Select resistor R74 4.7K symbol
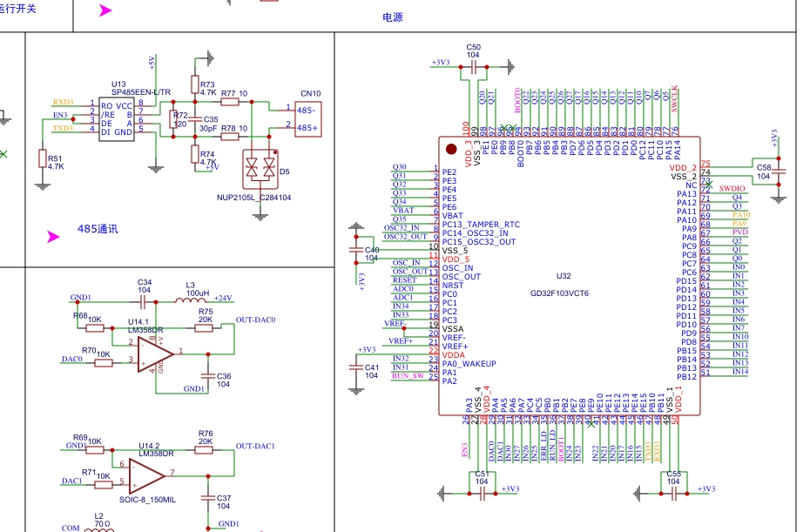 [195, 154]
